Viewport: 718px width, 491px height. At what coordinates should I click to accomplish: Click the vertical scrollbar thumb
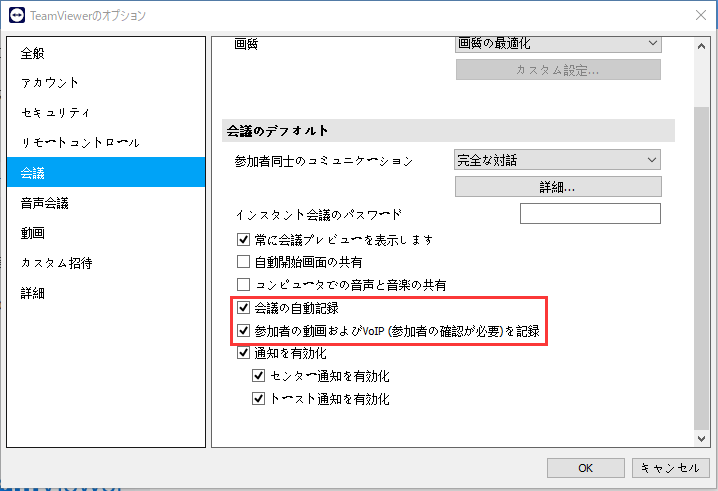pos(701,268)
